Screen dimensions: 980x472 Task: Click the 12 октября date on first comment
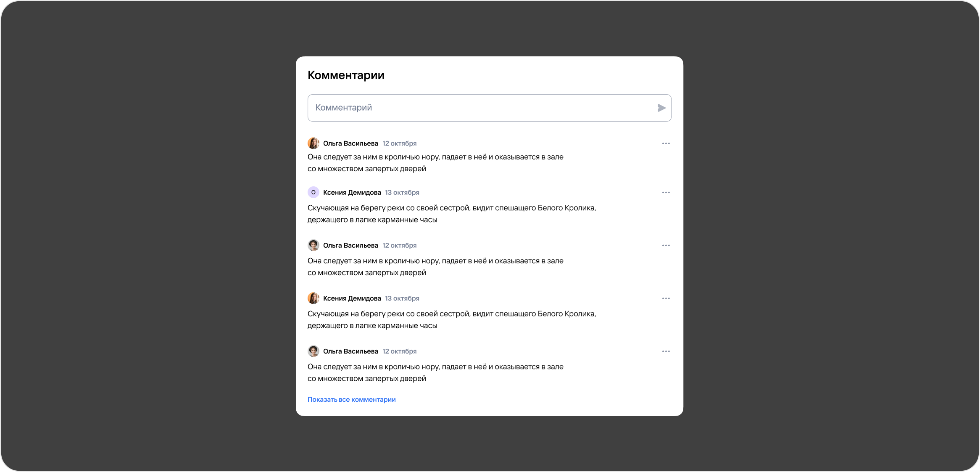click(x=399, y=143)
